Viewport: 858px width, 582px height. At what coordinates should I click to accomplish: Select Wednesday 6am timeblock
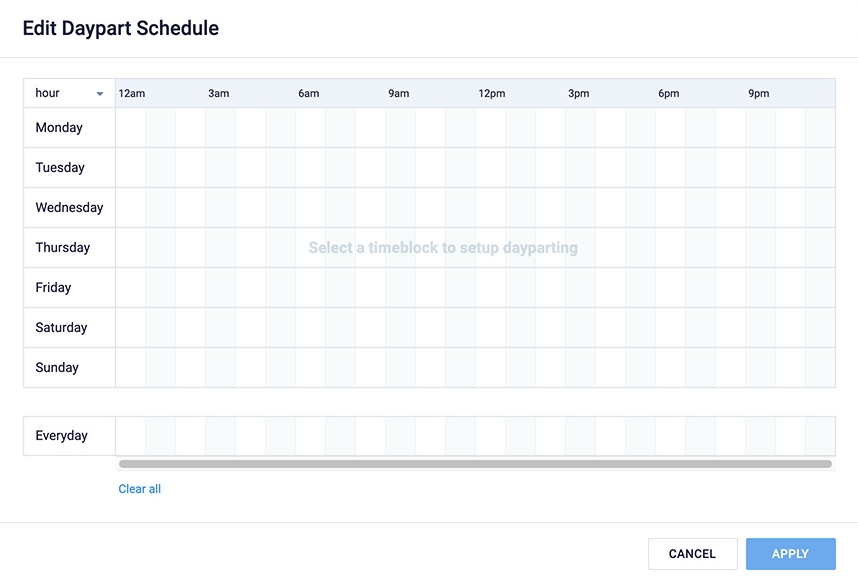pyautogui.click(x=311, y=208)
